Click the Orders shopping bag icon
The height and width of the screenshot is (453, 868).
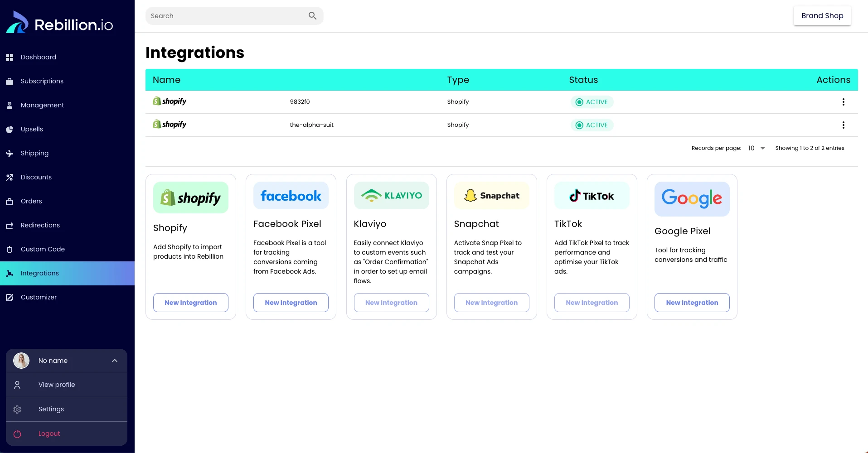click(x=10, y=201)
